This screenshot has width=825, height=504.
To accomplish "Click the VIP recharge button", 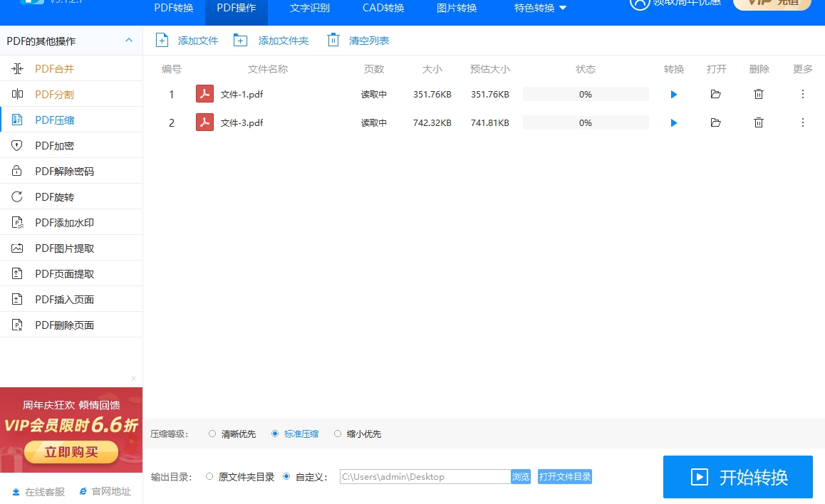I will [772, 4].
